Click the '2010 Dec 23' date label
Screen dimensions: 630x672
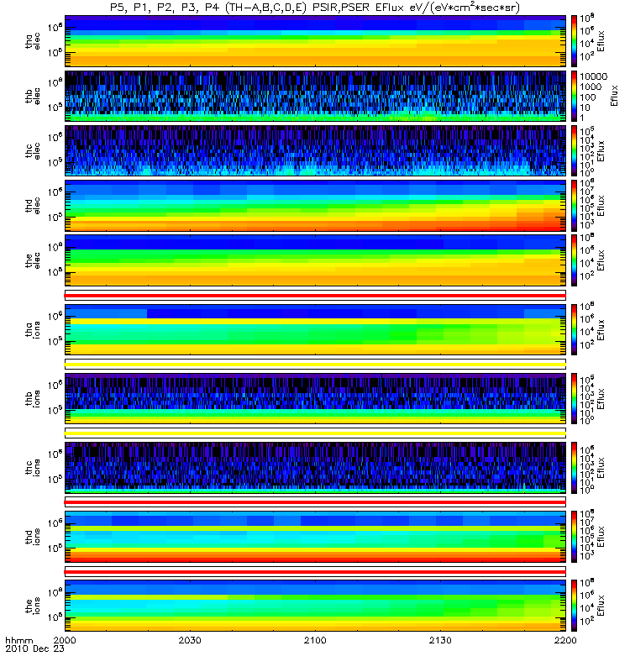coord(34,648)
